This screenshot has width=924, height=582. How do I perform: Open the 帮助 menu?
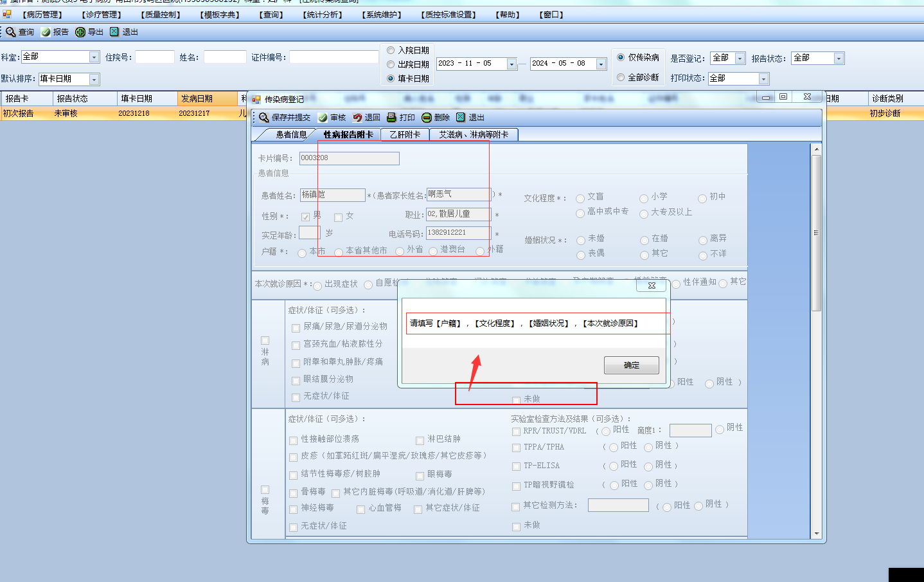(508, 15)
